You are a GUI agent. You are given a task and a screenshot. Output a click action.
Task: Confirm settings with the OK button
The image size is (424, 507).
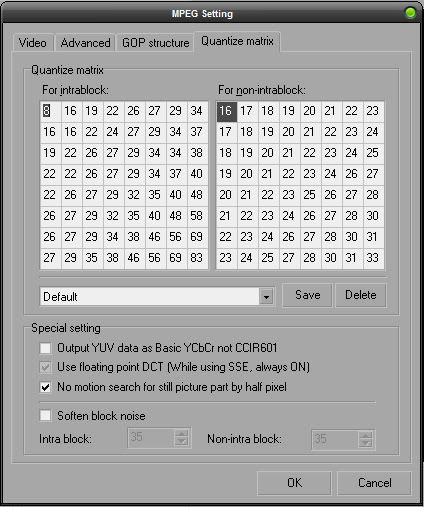point(294,483)
